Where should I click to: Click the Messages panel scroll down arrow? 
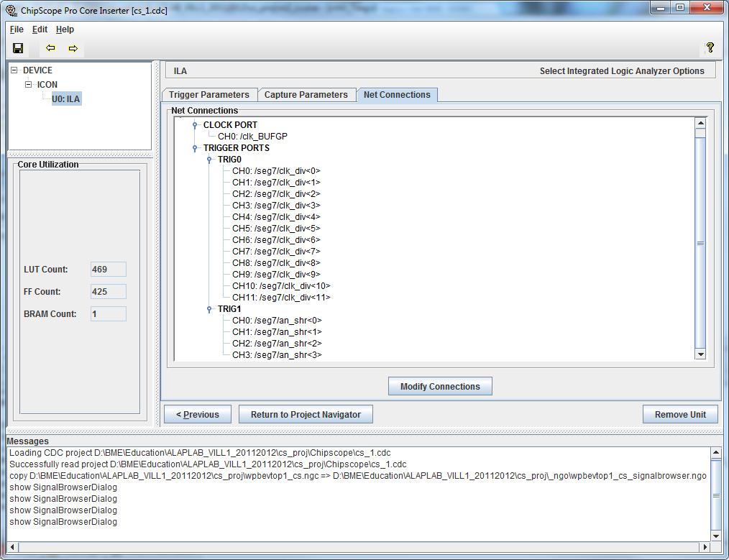[716, 536]
